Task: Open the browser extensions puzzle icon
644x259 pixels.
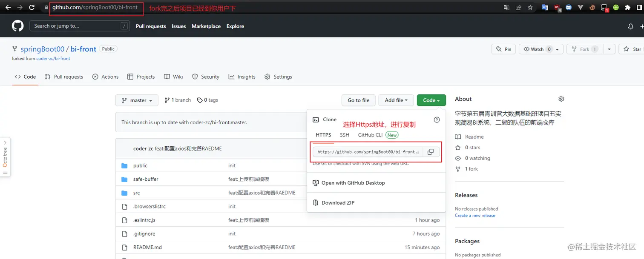Action: point(627,7)
